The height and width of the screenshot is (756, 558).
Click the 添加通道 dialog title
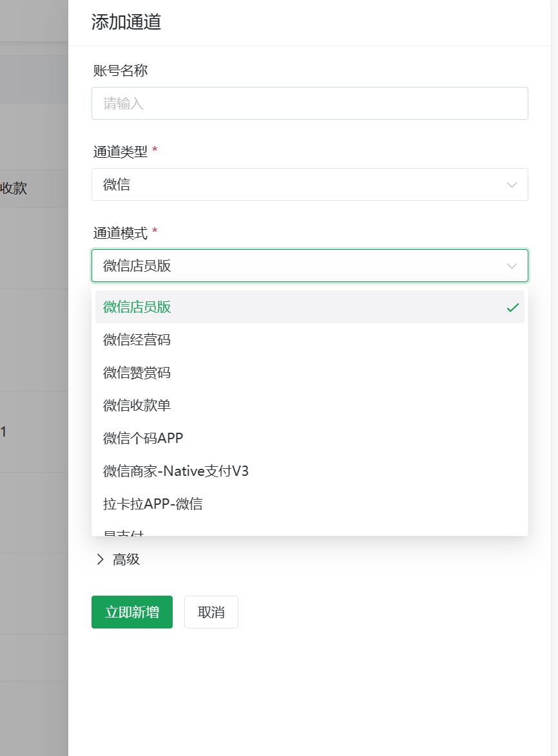coord(126,22)
